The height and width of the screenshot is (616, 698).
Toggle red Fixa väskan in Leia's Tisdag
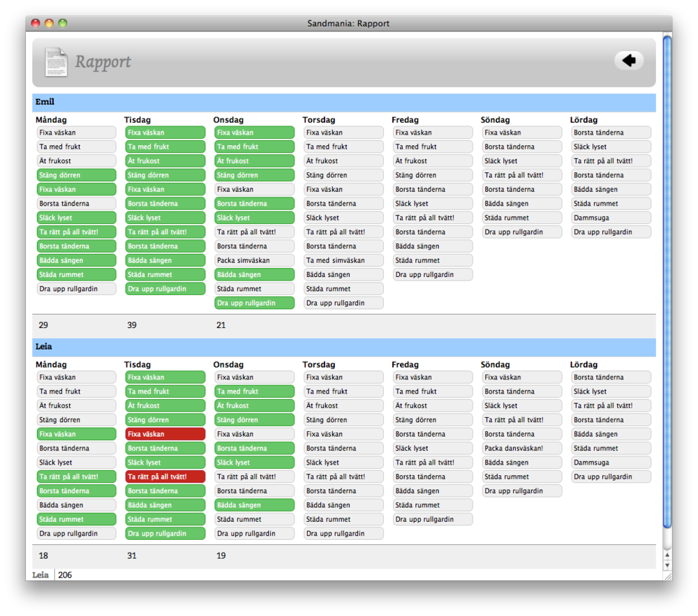coord(165,434)
